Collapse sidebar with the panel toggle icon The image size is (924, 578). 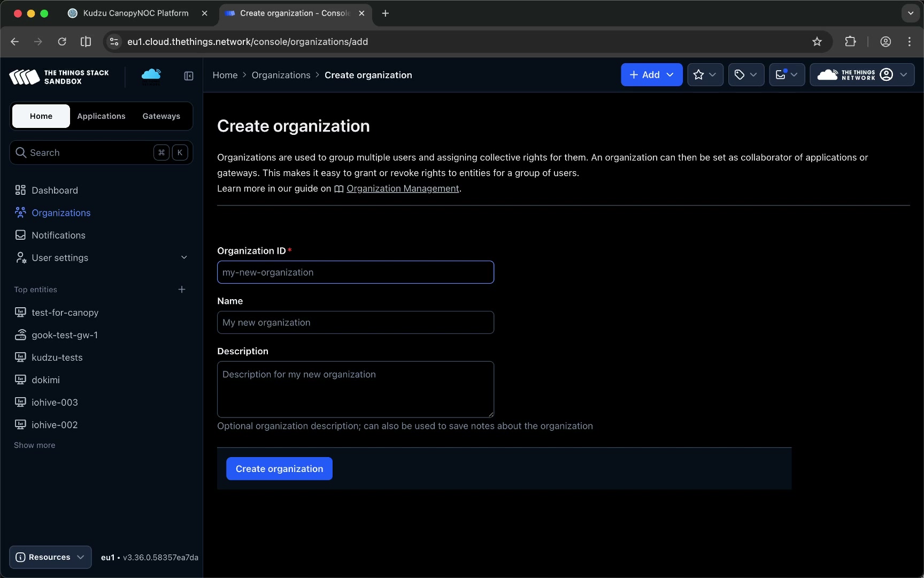[189, 76]
